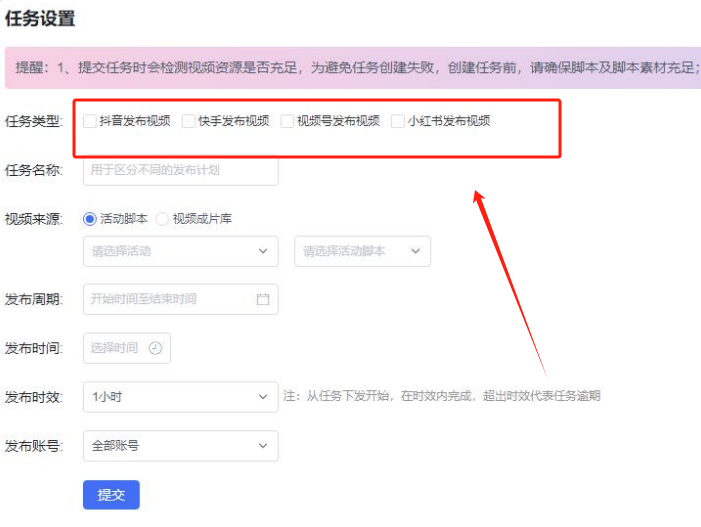Click the note text 注：从任务下发开始

click(x=442, y=396)
